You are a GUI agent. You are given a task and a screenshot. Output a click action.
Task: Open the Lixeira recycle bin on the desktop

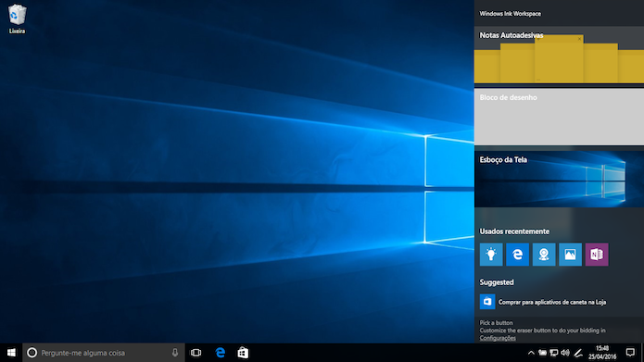(17, 19)
